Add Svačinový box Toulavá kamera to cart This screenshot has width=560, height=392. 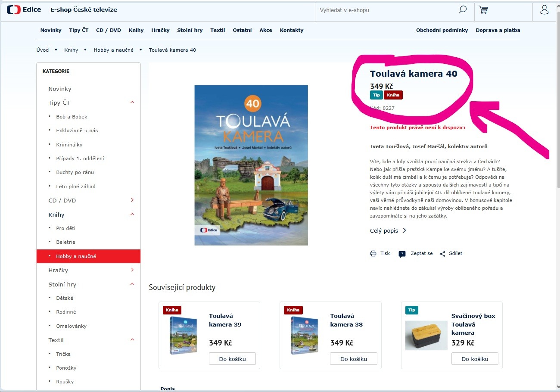(x=475, y=359)
